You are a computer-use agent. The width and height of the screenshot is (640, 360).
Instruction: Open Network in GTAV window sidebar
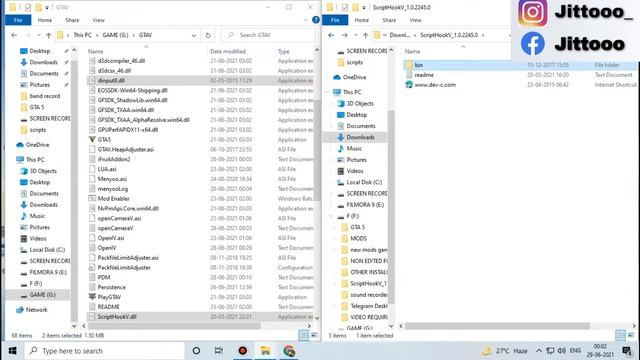[36, 310]
